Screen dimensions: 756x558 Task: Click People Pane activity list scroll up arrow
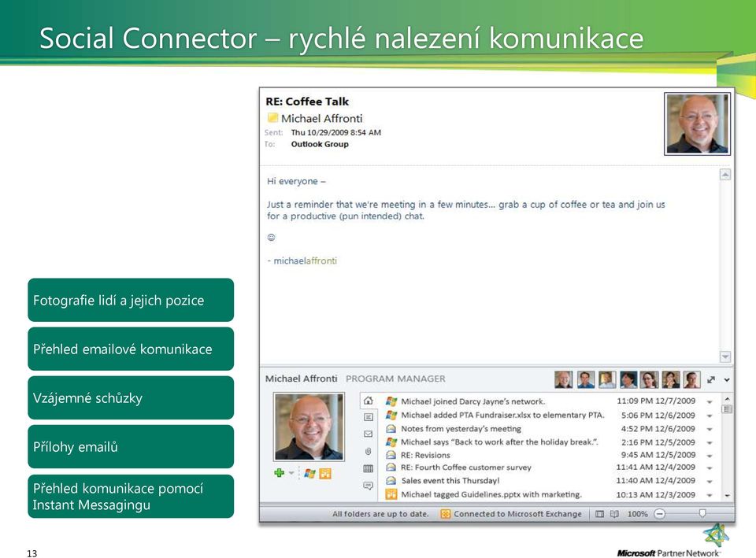coord(727,399)
